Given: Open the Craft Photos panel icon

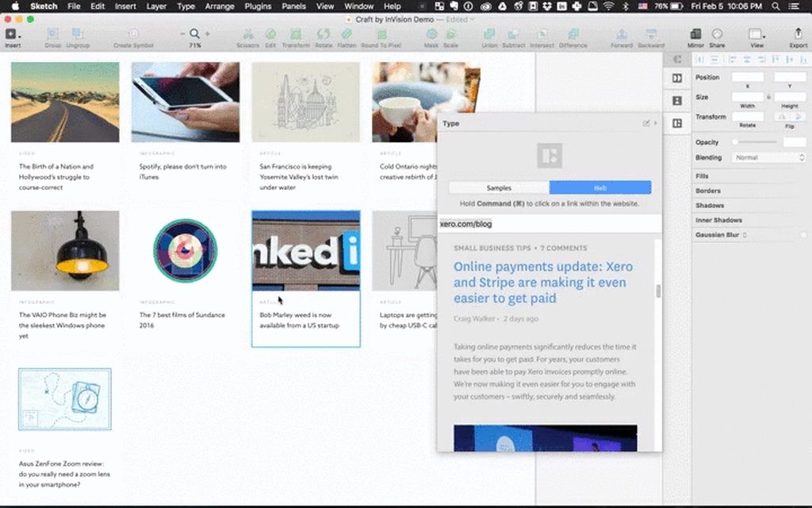Looking at the screenshot, I should 677,101.
